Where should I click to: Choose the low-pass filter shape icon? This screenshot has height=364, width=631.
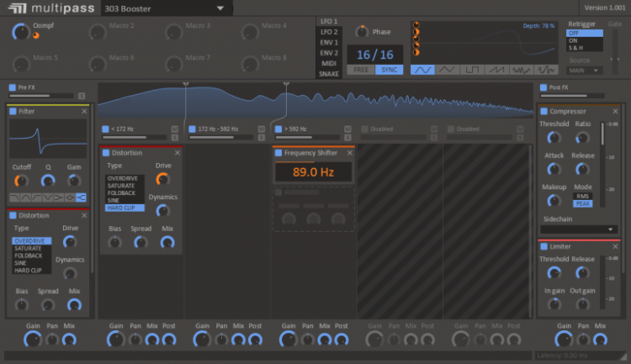tap(14, 197)
